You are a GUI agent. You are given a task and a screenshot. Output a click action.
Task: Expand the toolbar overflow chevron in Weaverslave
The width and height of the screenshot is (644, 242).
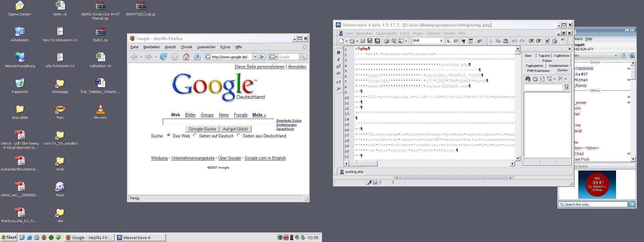[562, 39]
